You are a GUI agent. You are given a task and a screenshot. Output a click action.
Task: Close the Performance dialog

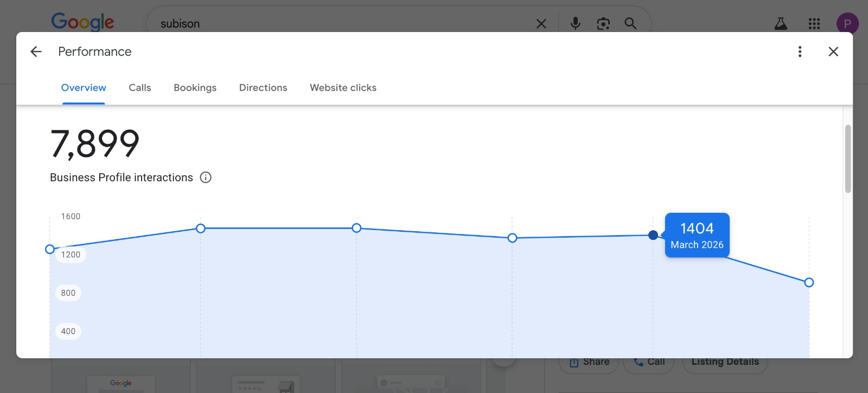click(x=833, y=52)
